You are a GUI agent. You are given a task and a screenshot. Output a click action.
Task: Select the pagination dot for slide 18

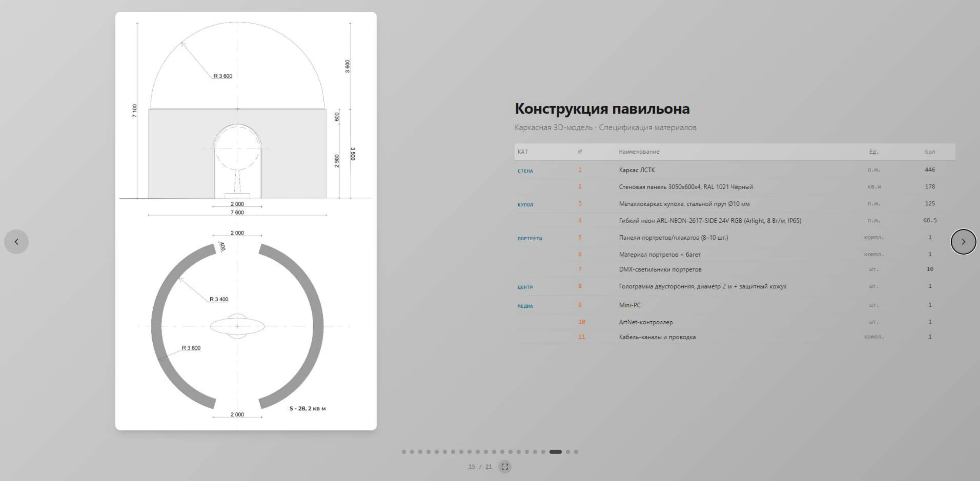543,452
